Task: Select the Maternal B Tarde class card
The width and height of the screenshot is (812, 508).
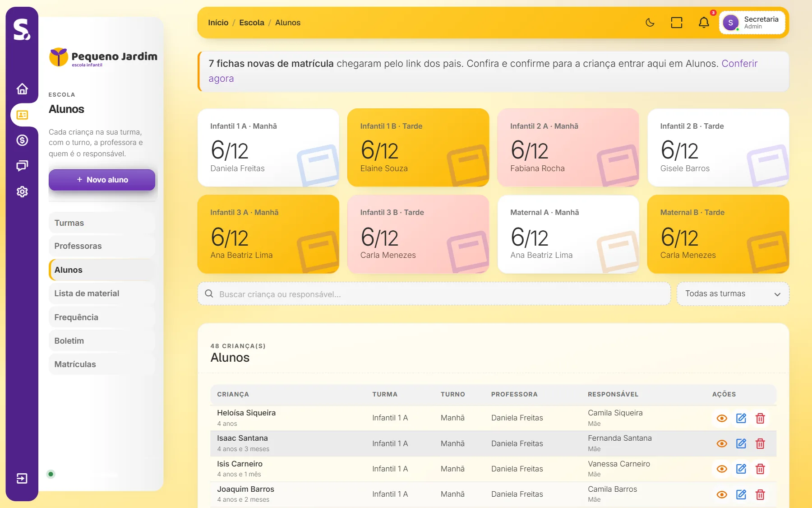Action: point(718,234)
